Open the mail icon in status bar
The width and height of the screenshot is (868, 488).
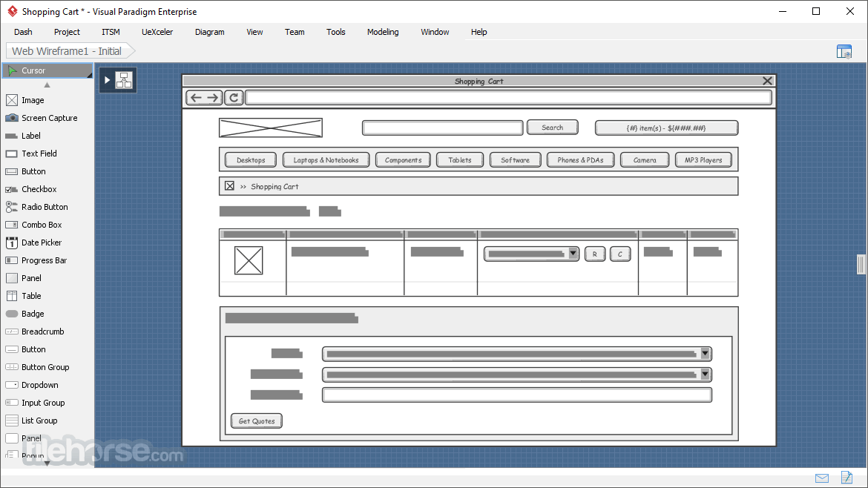pyautogui.click(x=822, y=478)
